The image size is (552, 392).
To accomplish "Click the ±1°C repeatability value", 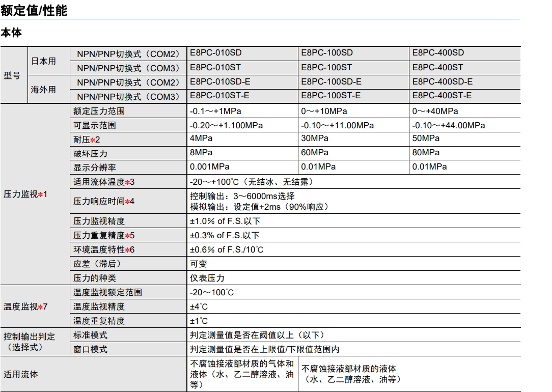I will (199, 321).
